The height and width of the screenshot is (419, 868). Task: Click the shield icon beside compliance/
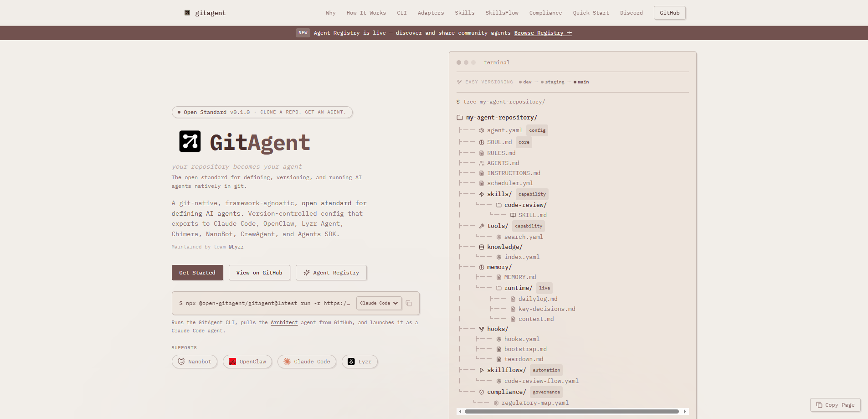(x=482, y=392)
